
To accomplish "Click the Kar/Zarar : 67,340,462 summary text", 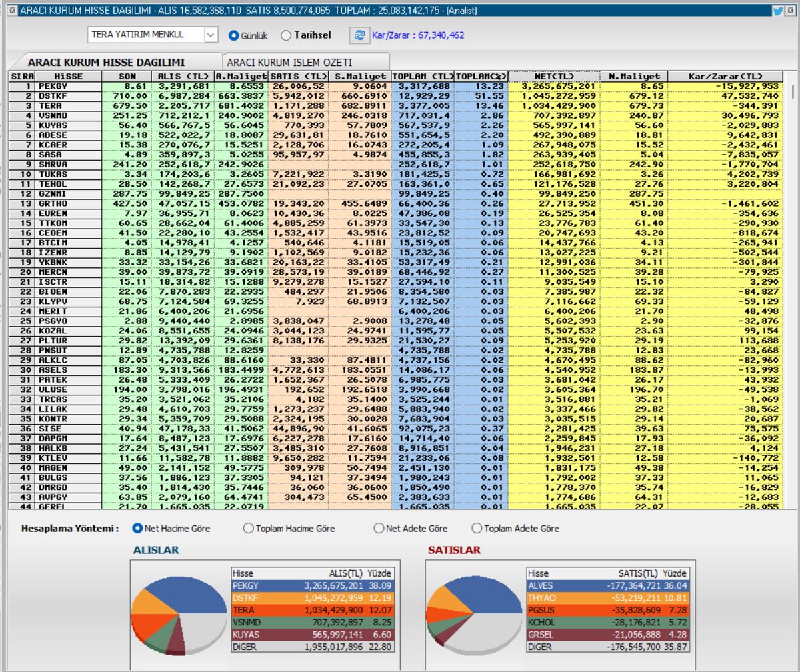I will [x=417, y=35].
